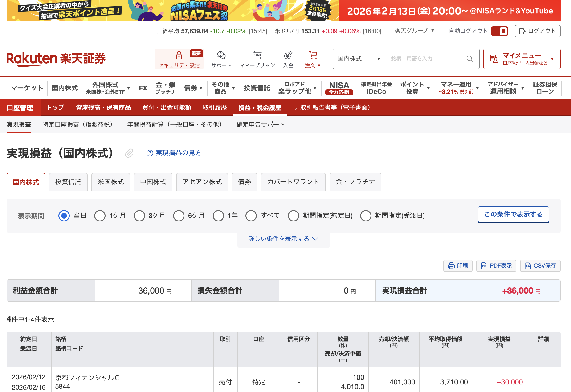
Task: Expand 詳しい条件を表示する section
Action: (283, 239)
